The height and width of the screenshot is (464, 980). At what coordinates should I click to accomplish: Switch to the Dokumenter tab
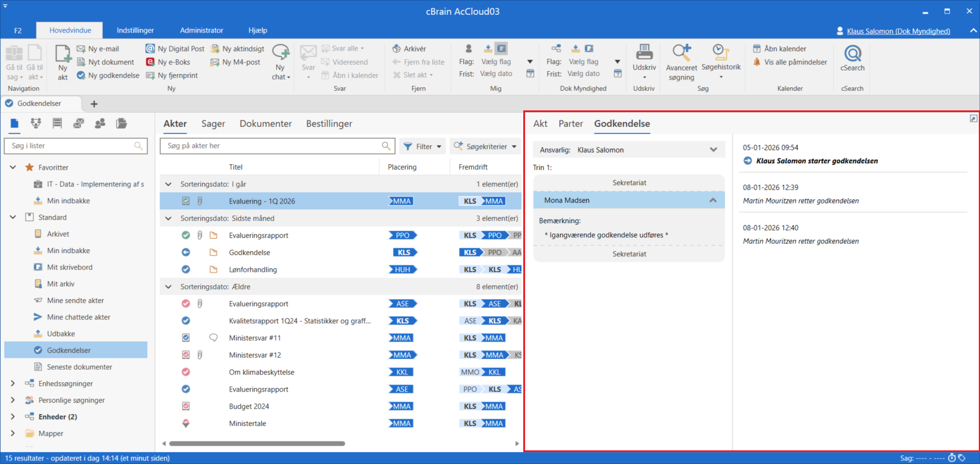[x=265, y=123]
